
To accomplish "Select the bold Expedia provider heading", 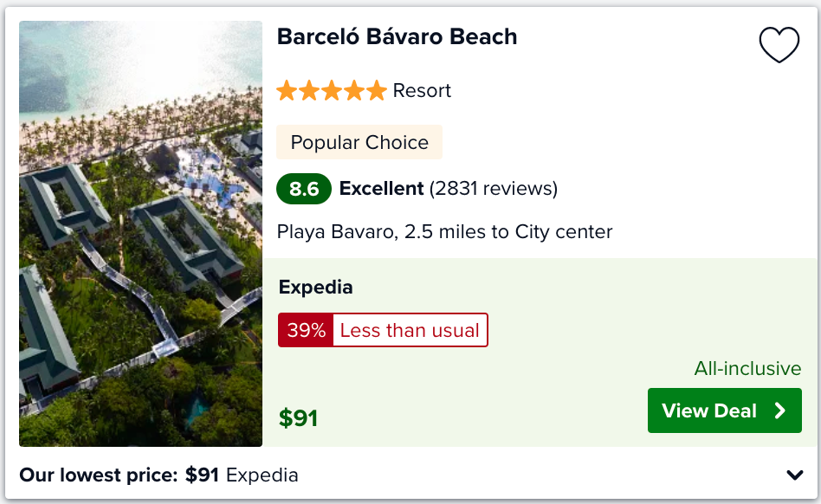I will coord(316,288).
